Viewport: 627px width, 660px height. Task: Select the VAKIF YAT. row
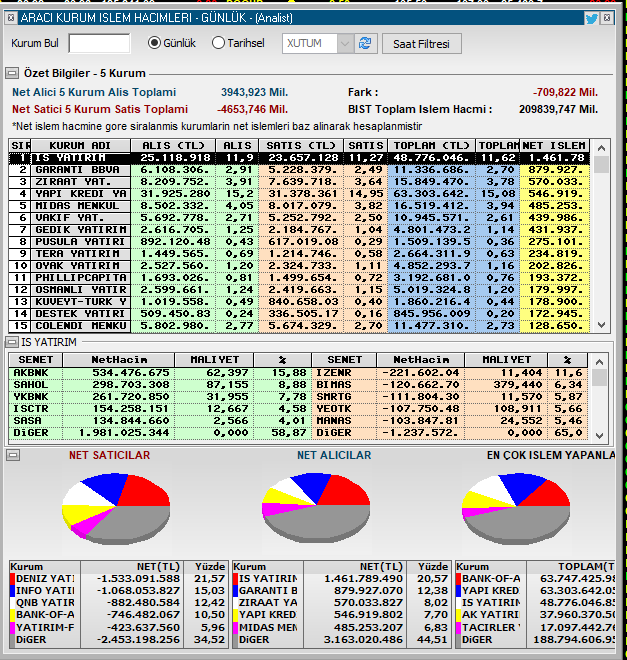(x=299, y=218)
